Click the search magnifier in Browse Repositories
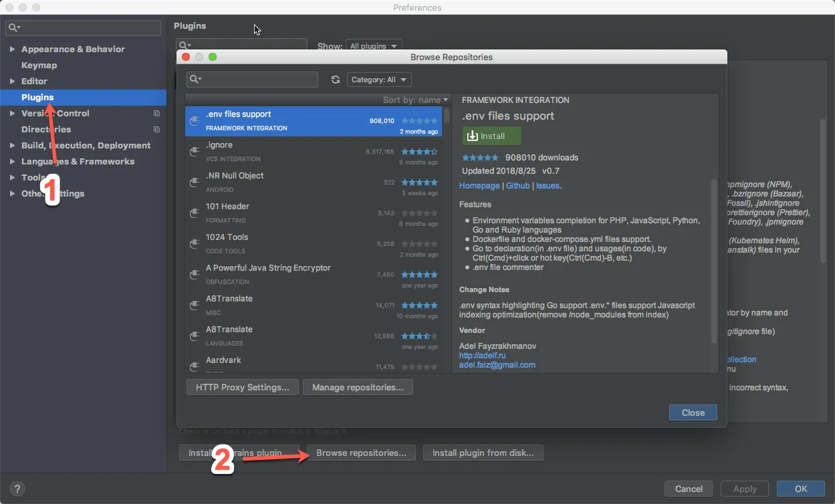 tap(195, 80)
